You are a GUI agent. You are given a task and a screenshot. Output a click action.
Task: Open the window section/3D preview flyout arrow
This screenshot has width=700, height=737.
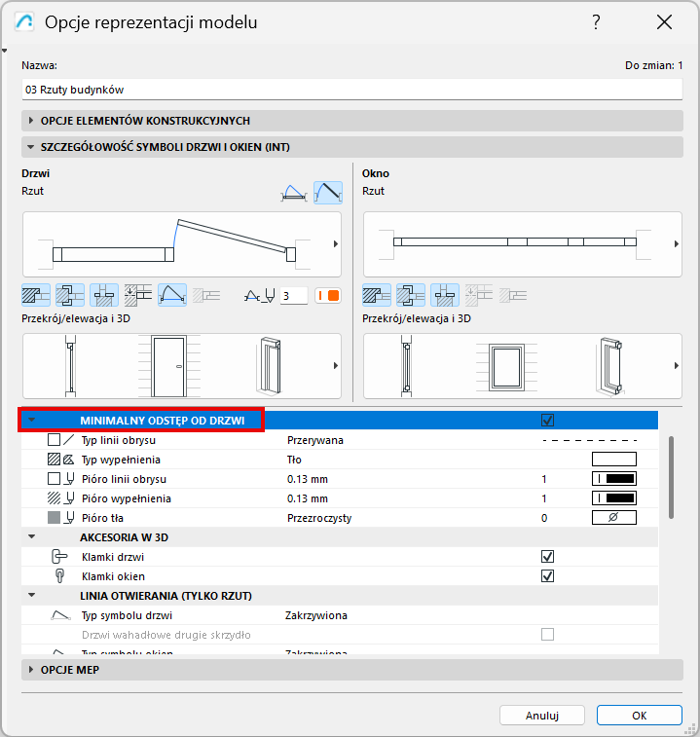676,366
